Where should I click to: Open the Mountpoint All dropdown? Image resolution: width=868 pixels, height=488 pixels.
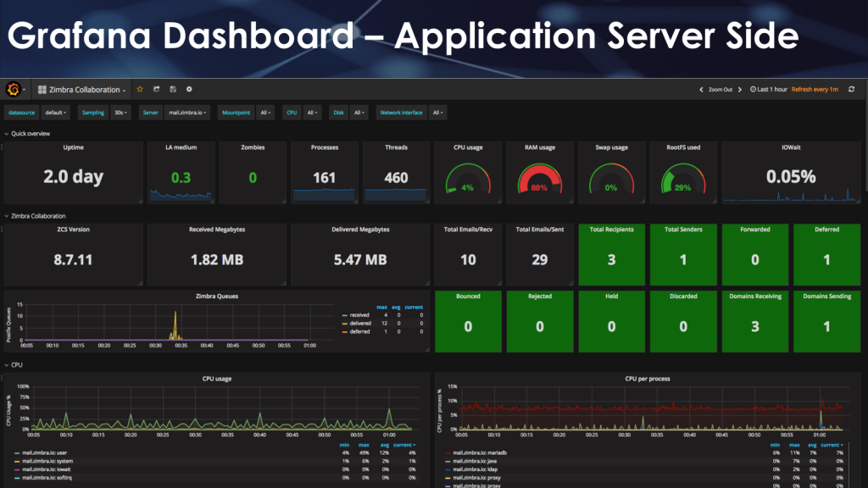pyautogui.click(x=265, y=113)
